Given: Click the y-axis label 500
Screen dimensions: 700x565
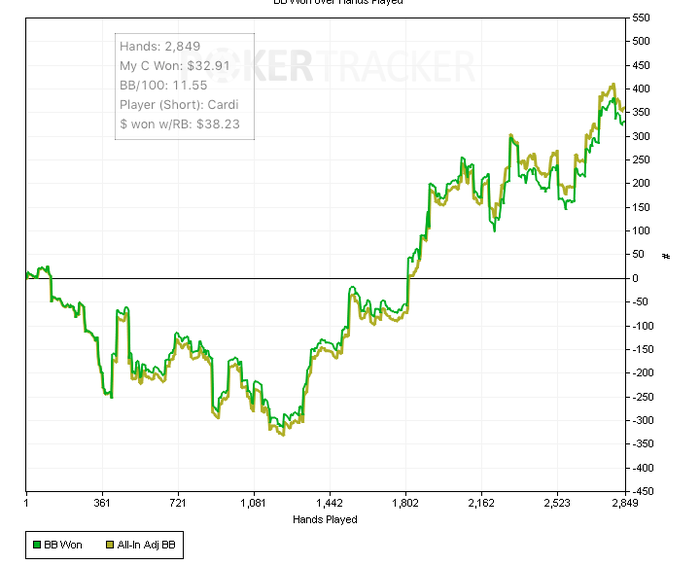Looking at the screenshot, I should pyautogui.click(x=641, y=42).
